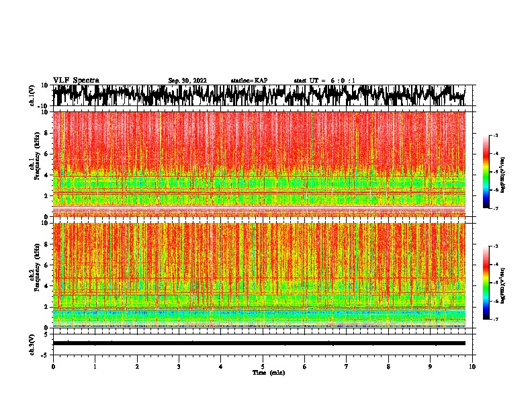This screenshot has width=532, height=411.
Task: Click the "station=KAP" header label
Action: (x=249, y=81)
